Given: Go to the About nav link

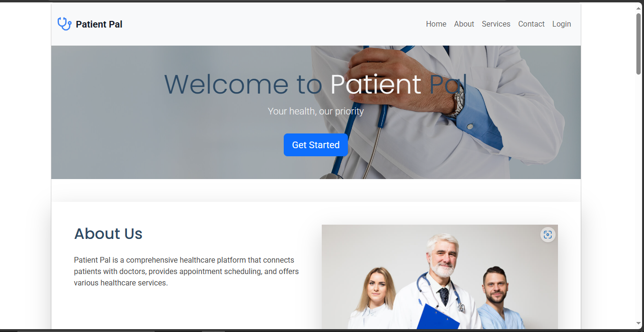Looking at the screenshot, I should (x=464, y=24).
